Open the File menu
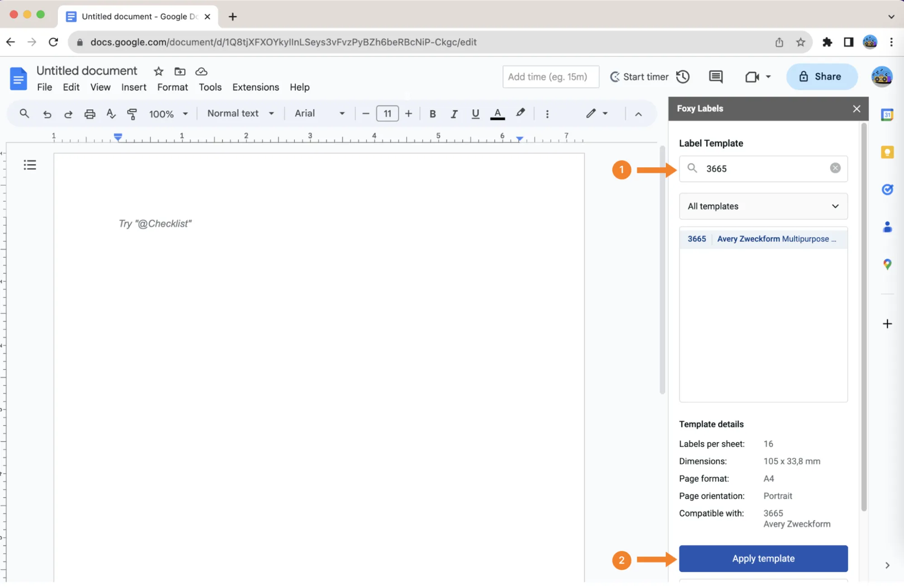The height and width of the screenshot is (588, 904). (44, 87)
